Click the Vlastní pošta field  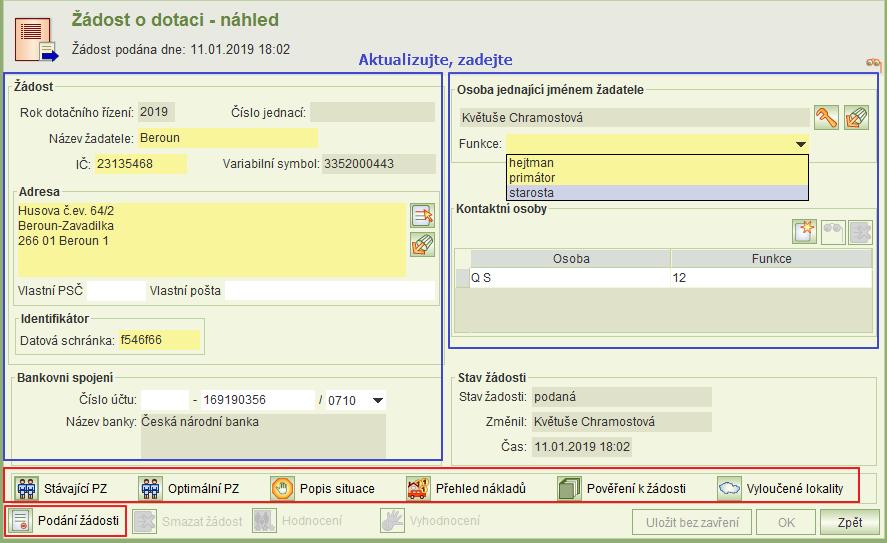pos(330,291)
